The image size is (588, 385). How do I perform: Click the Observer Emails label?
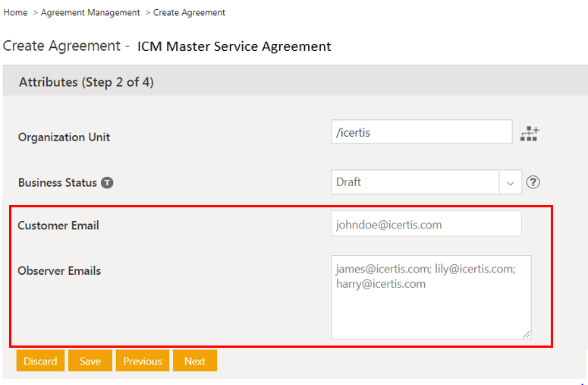[59, 271]
